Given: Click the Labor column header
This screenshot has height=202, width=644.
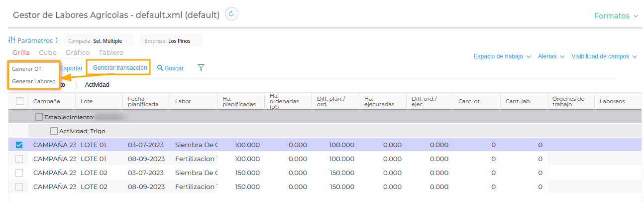Looking at the screenshot, I should pyautogui.click(x=194, y=101).
